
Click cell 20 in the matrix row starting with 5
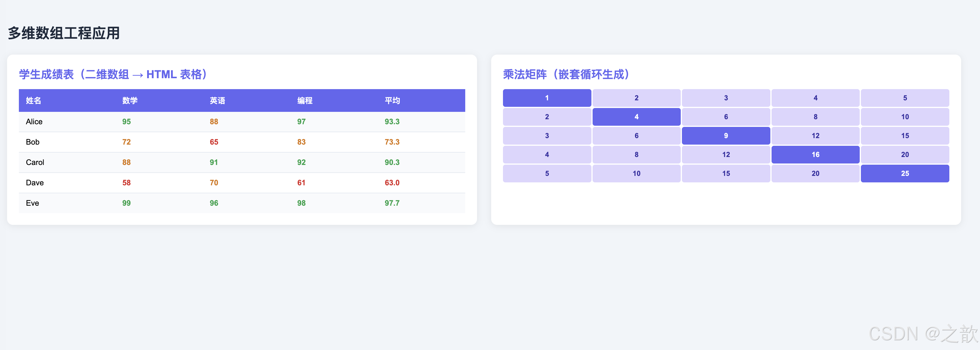coord(816,174)
